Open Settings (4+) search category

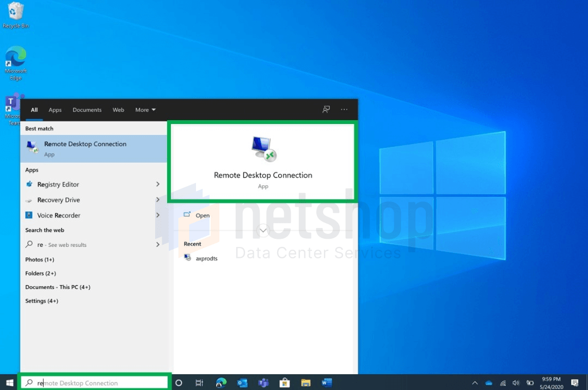pyautogui.click(x=42, y=300)
